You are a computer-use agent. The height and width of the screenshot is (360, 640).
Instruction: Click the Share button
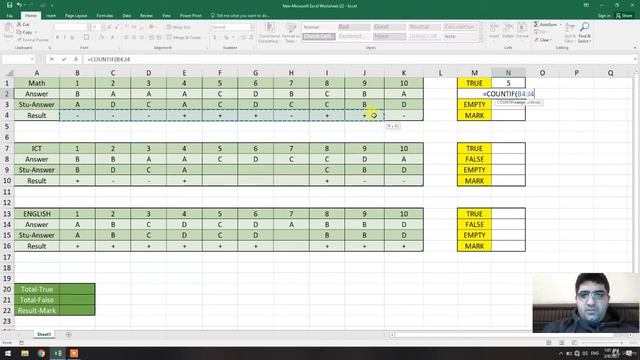point(624,16)
